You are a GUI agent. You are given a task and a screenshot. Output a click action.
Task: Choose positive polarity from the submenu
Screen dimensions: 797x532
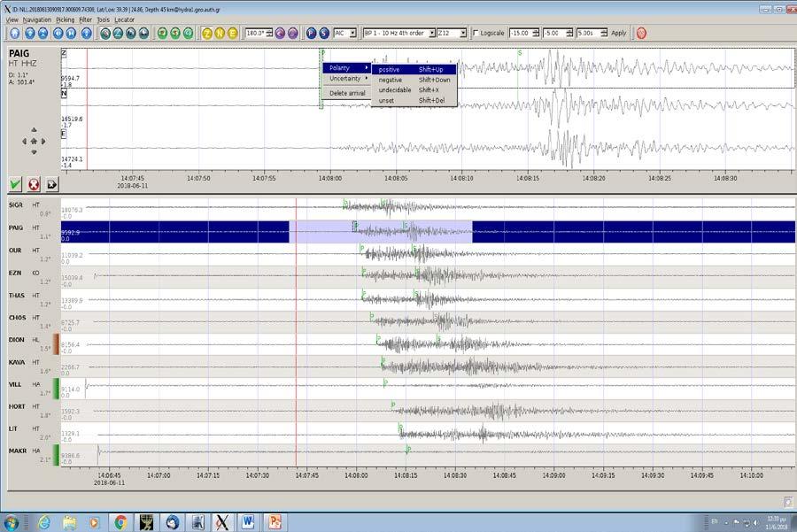414,70
